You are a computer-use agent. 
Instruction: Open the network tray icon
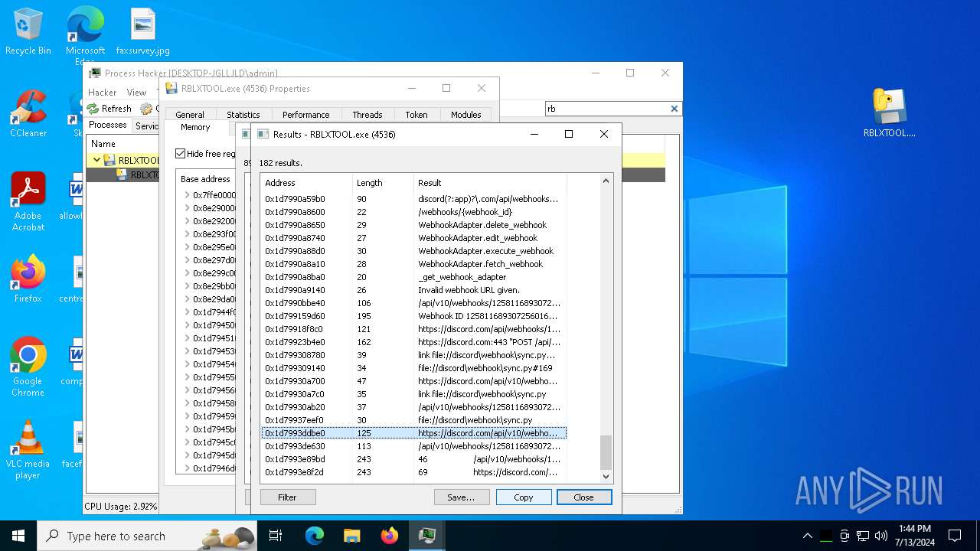(x=863, y=536)
